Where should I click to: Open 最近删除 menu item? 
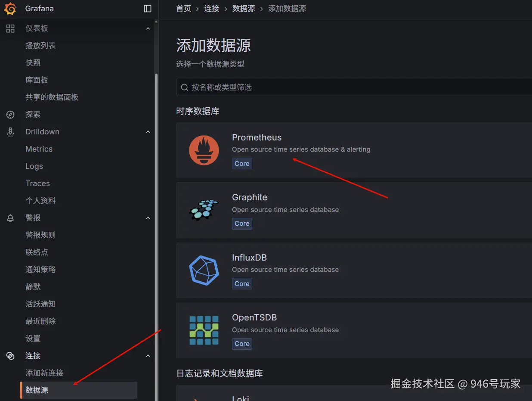pyautogui.click(x=40, y=321)
